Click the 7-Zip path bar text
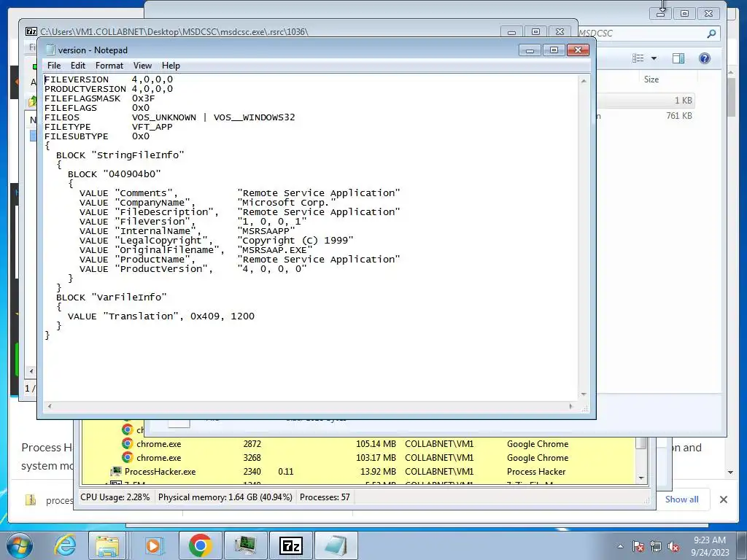This screenshot has height=560, width=747. (174, 32)
